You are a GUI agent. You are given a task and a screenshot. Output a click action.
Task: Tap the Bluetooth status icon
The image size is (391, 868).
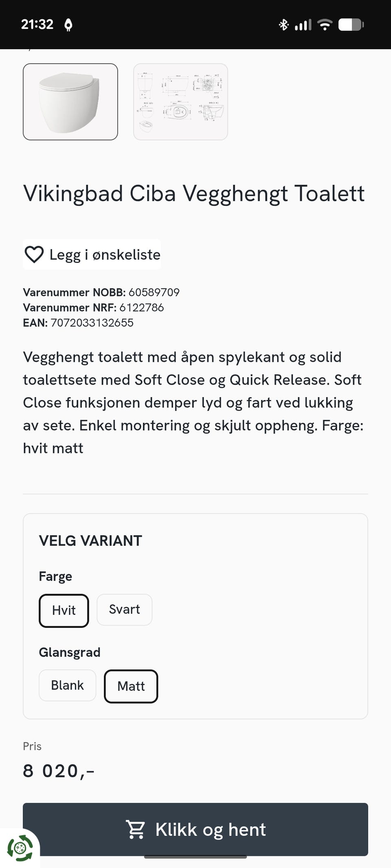point(283,25)
